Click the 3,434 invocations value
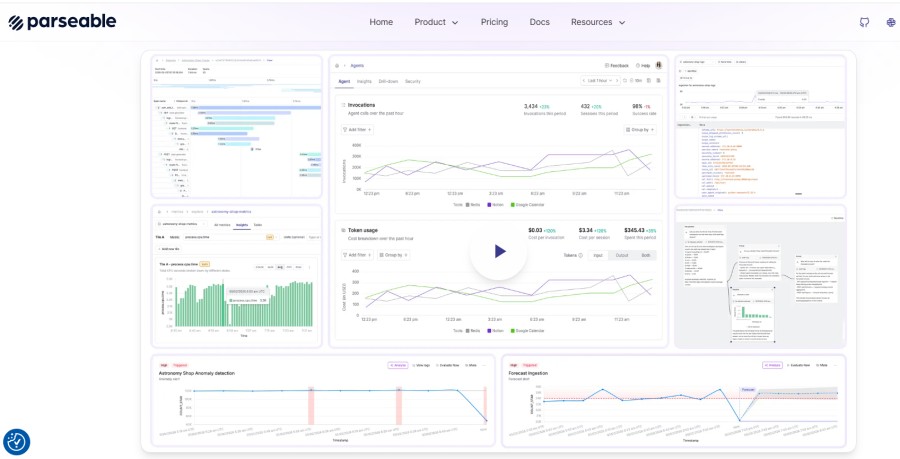900x459 pixels. pyautogui.click(x=531, y=106)
